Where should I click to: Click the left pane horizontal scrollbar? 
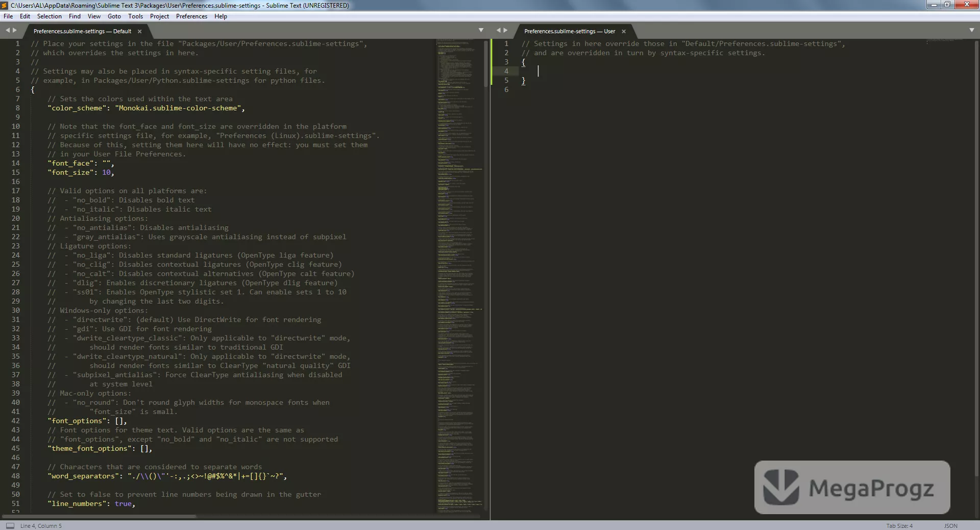click(100, 516)
